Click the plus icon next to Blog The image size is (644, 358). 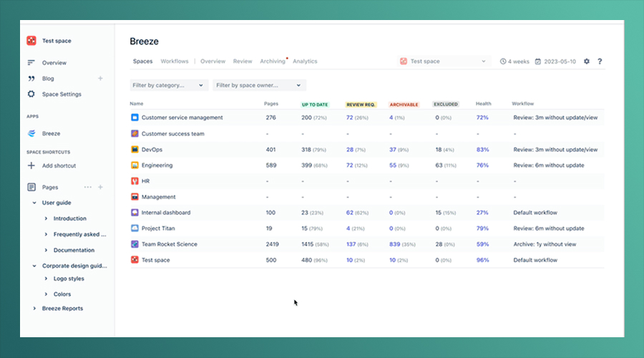tap(100, 79)
